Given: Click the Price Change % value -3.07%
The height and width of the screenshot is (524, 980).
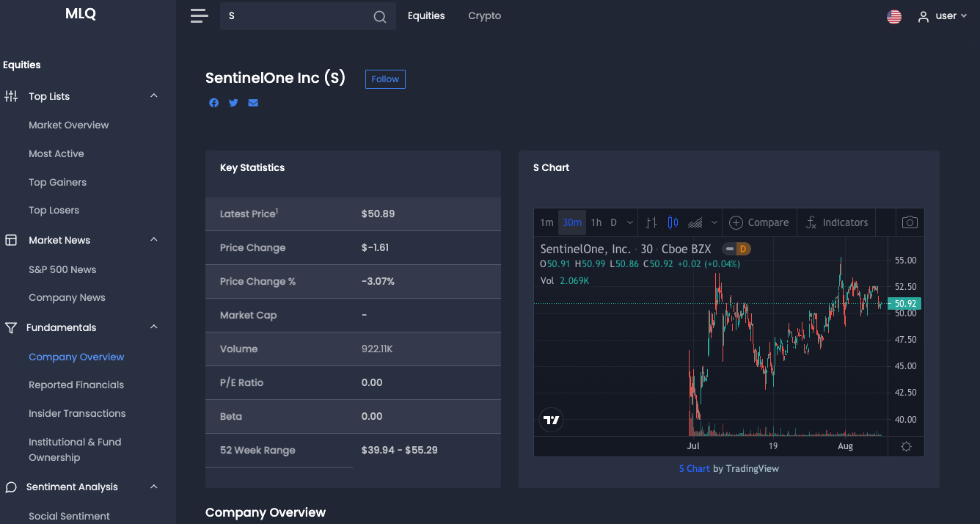Looking at the screenshot, I should 378,281.
